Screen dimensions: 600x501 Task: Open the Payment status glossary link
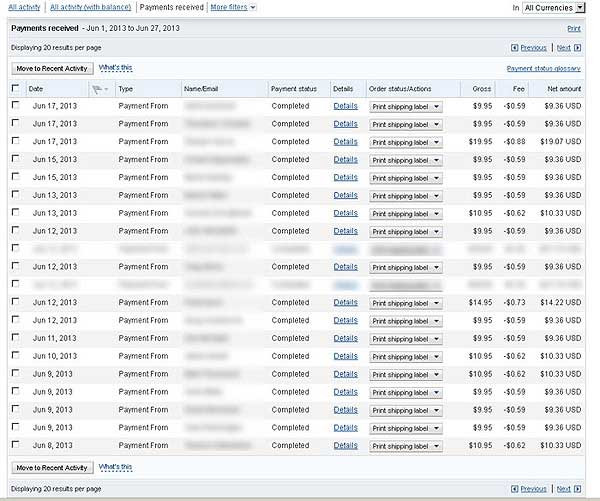coord(543,68)
